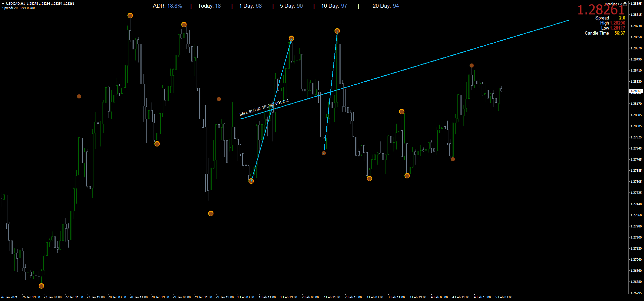This screenshot has height=301, width=644.
Task: Click the current price tag 1.28261 on price axis
Action: pos(636,91)
